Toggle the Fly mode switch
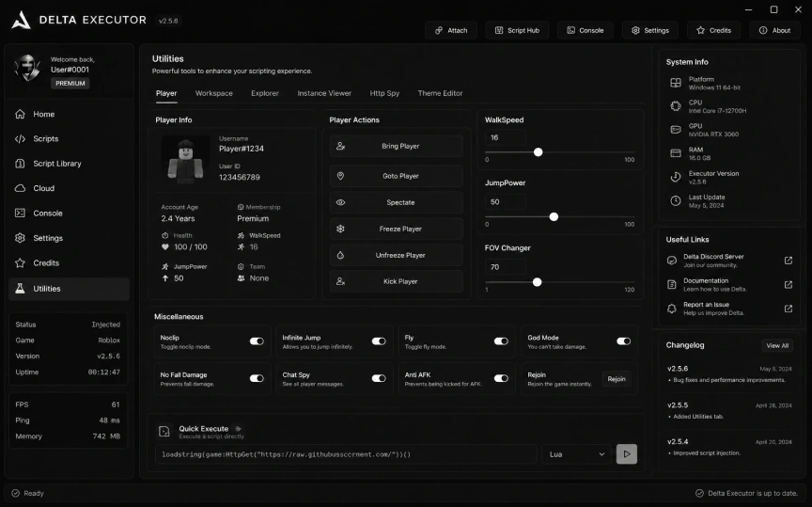812x507 pixels. click(501, 341)
